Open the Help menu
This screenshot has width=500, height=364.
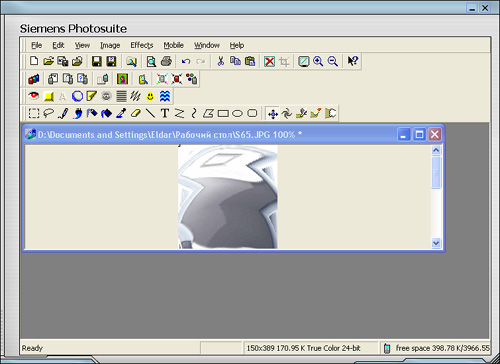click(237, 45)
